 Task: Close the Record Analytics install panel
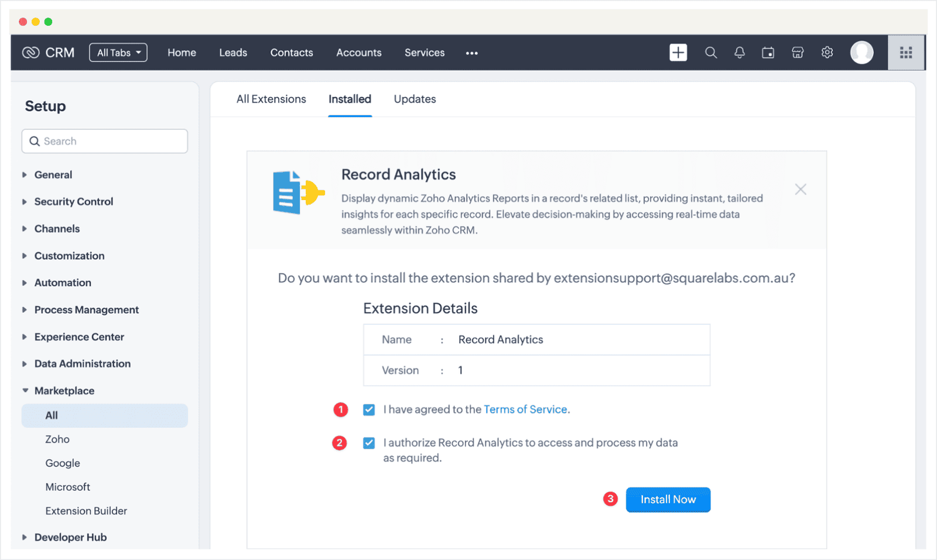click(801, 190)
